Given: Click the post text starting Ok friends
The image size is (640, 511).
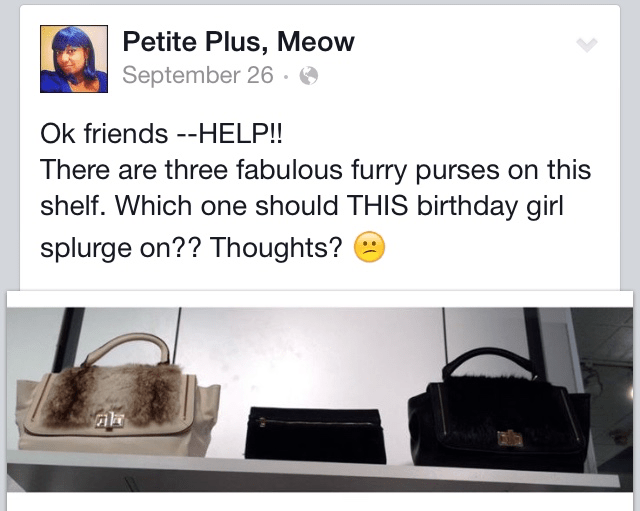Looking at the screenshot, I should click(315, 190).
